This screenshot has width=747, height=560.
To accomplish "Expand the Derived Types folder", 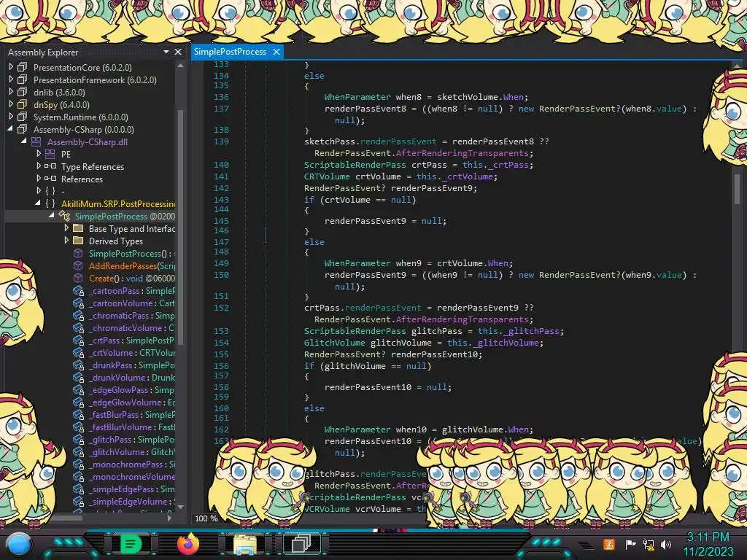I will point(66,241).
